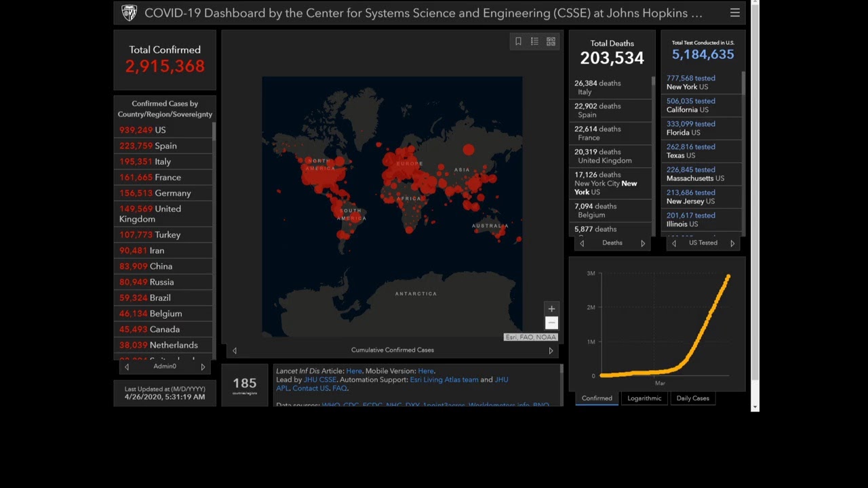Zoom in on the map with plus button
Viewport: 868px width, 488px height.
click(551, 308)
